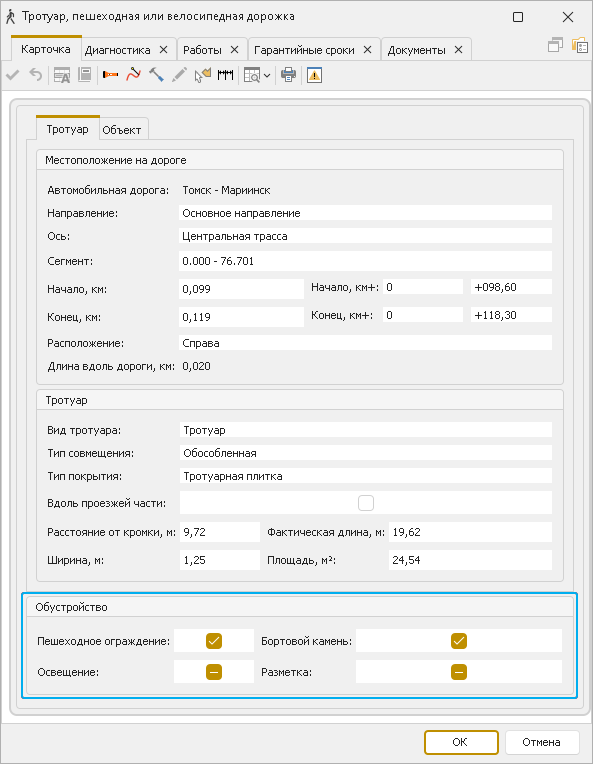
Task: Switch to the Объект inner tab
Action: point(122,130)
